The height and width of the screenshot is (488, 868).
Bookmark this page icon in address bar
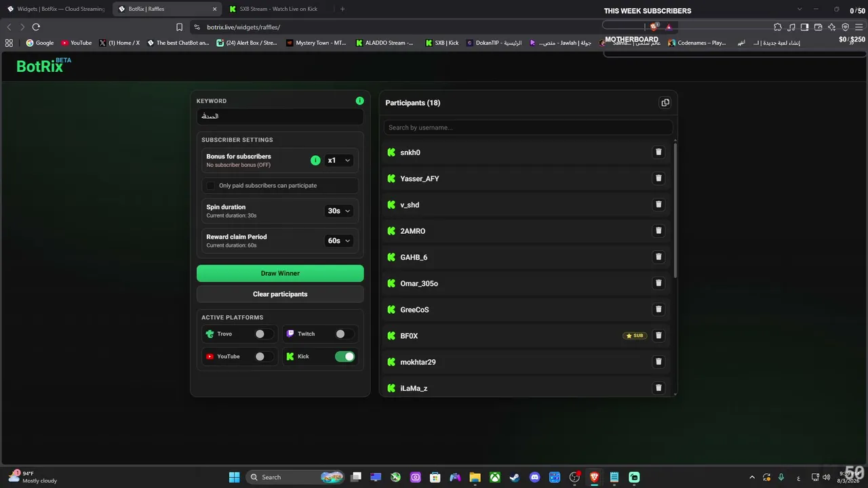click(x=179, y=27)
